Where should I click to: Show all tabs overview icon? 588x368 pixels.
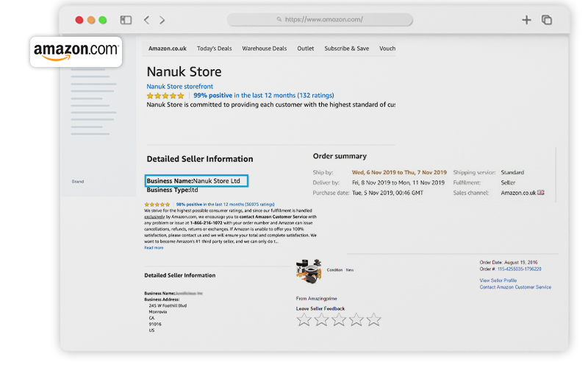547,20
